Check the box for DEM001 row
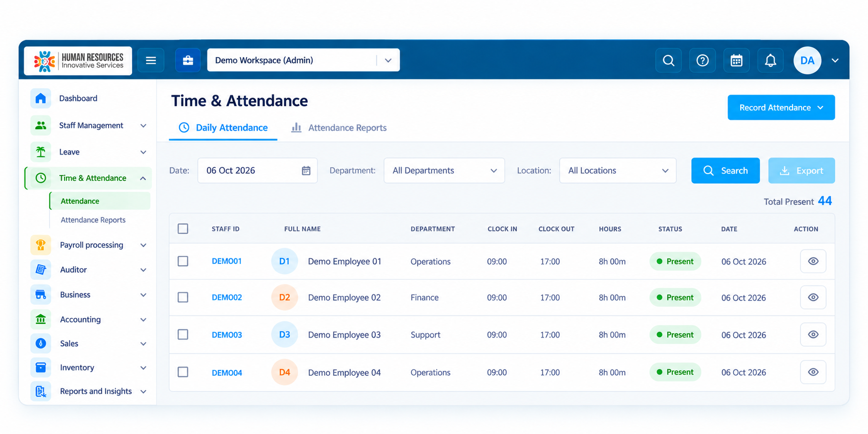This screenshot has width=868, height=434. pyautogui.click(x=183, y=261)
